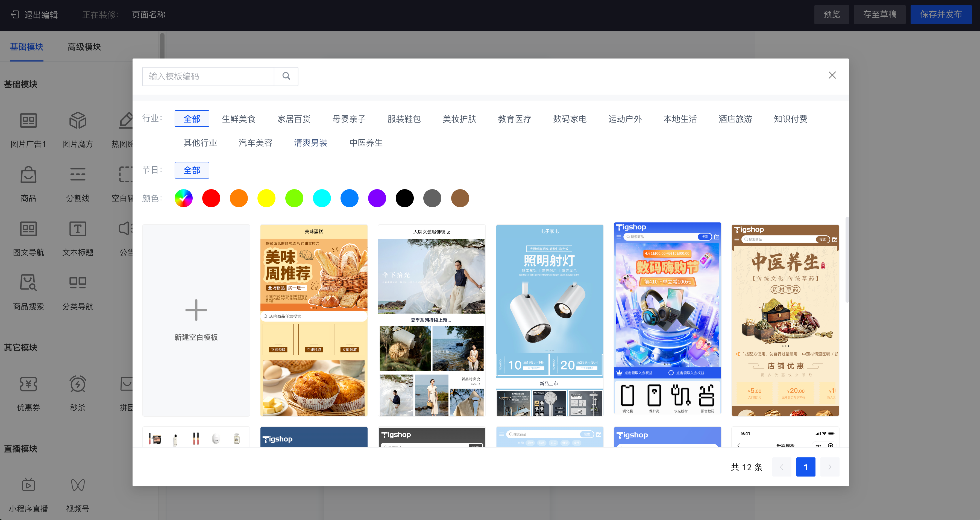Click the 输入模板编码 search field
The height and width of the screenshot is (520, 980).
pyautogui.click(x=208, y=76)
